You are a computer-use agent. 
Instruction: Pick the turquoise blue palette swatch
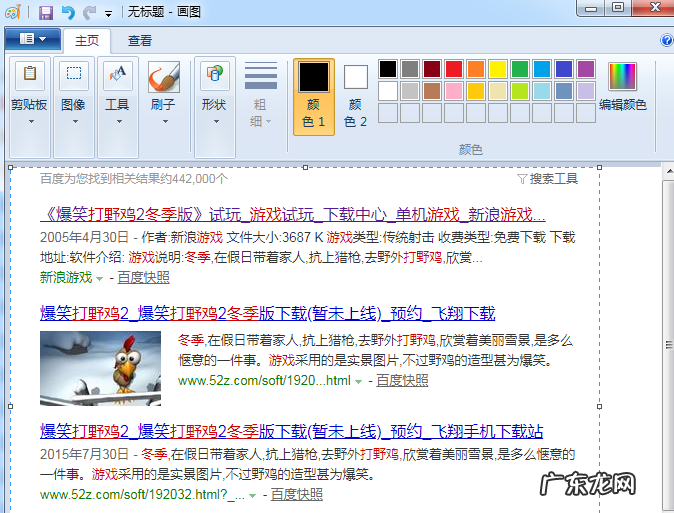[542, 69]
